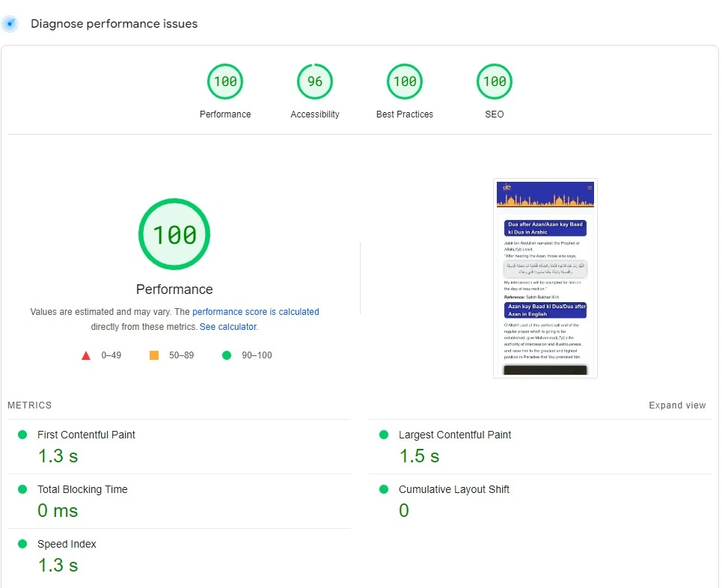Click the Accessibility 96 score gauge

(315, 82)
